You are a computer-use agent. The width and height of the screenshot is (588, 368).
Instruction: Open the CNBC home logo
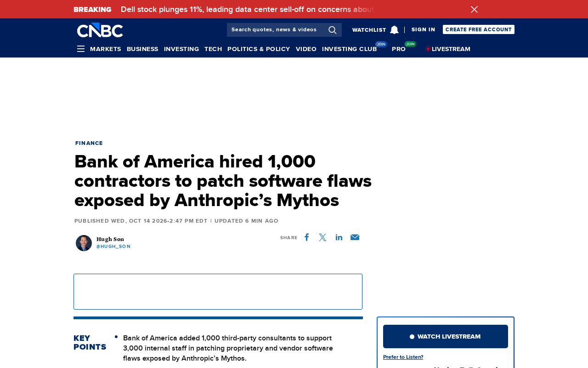pos(100,30)
